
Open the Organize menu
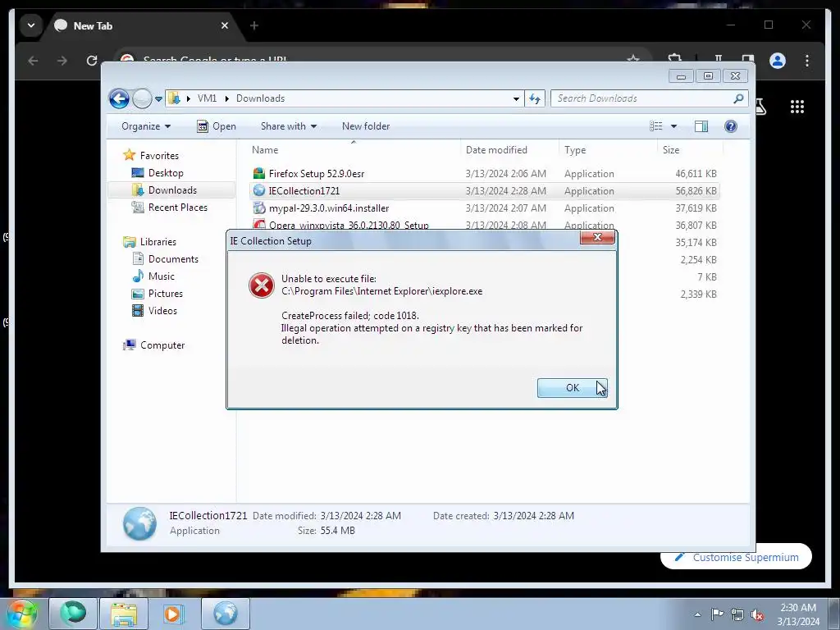point(146,126)
